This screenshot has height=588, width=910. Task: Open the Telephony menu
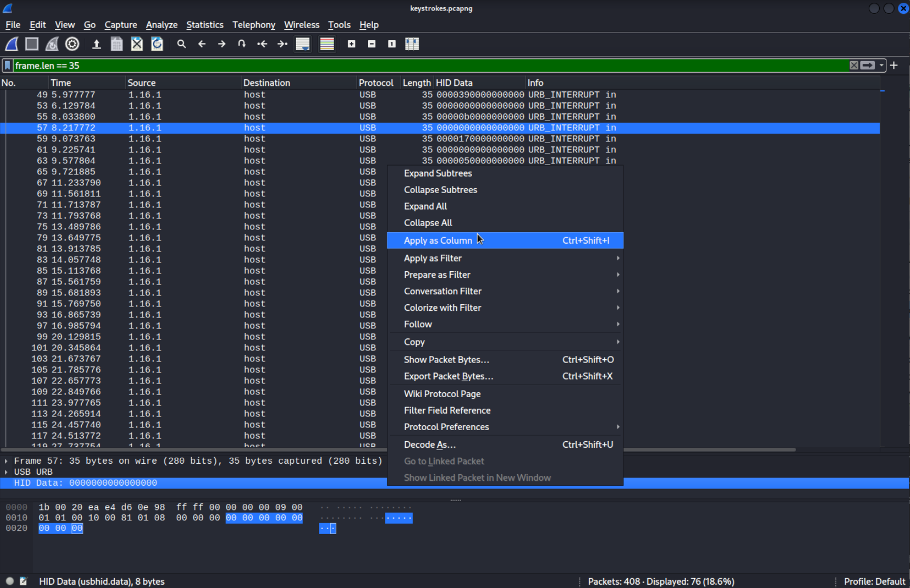coord(254,25)
